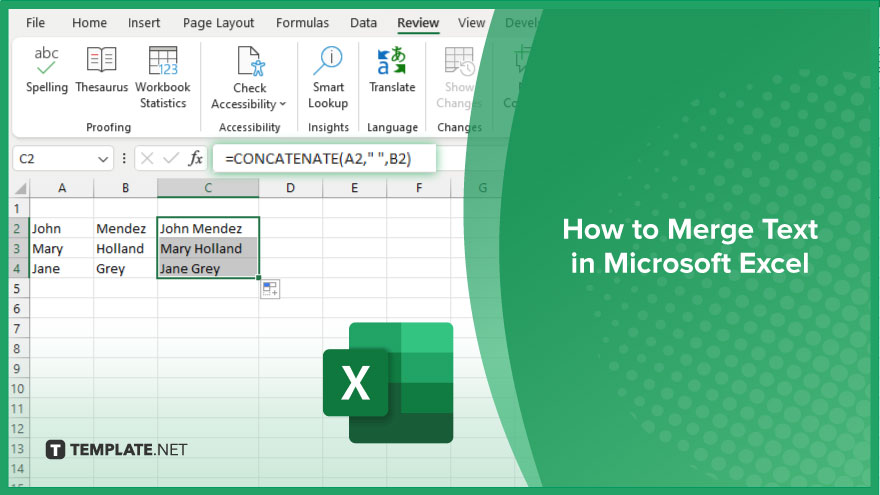Open Workbook Statistics
Screen dimensions: 880x495
point(163,78)
